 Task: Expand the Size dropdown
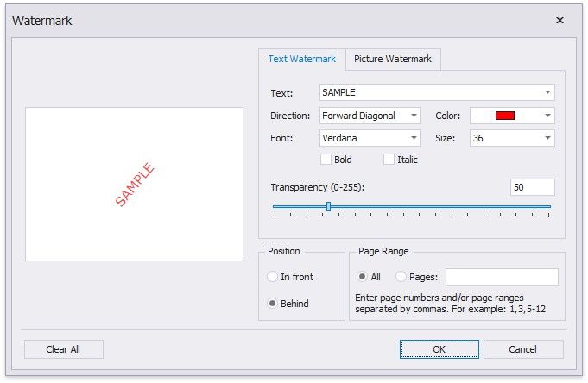(x=547, y=138)
